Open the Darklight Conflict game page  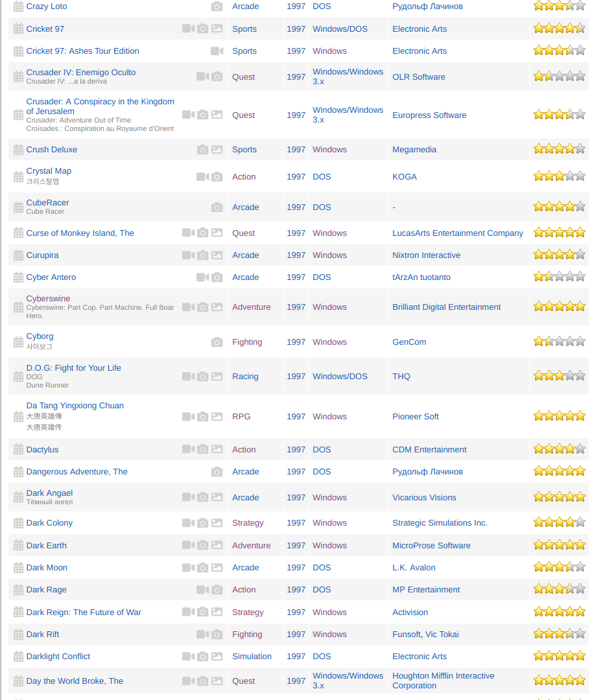58,656
